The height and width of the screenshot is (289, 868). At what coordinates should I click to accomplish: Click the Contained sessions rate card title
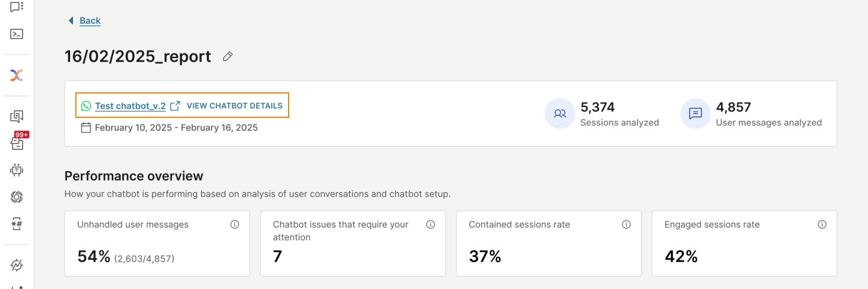point(519,225)
